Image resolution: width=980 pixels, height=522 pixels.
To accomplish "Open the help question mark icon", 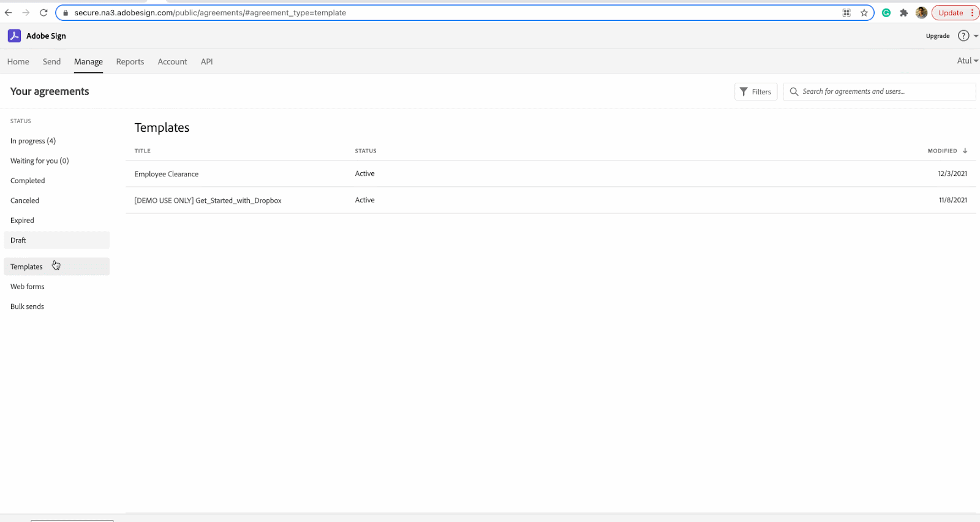I will point(963,36).
